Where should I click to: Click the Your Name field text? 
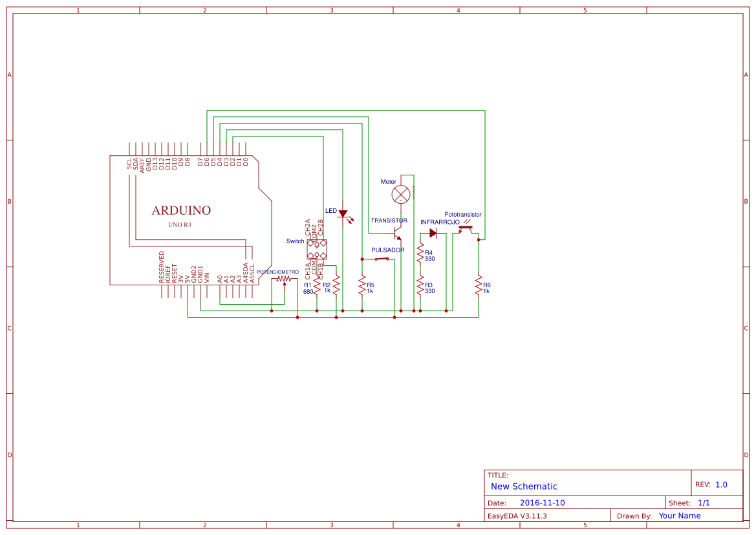[680, 516]
